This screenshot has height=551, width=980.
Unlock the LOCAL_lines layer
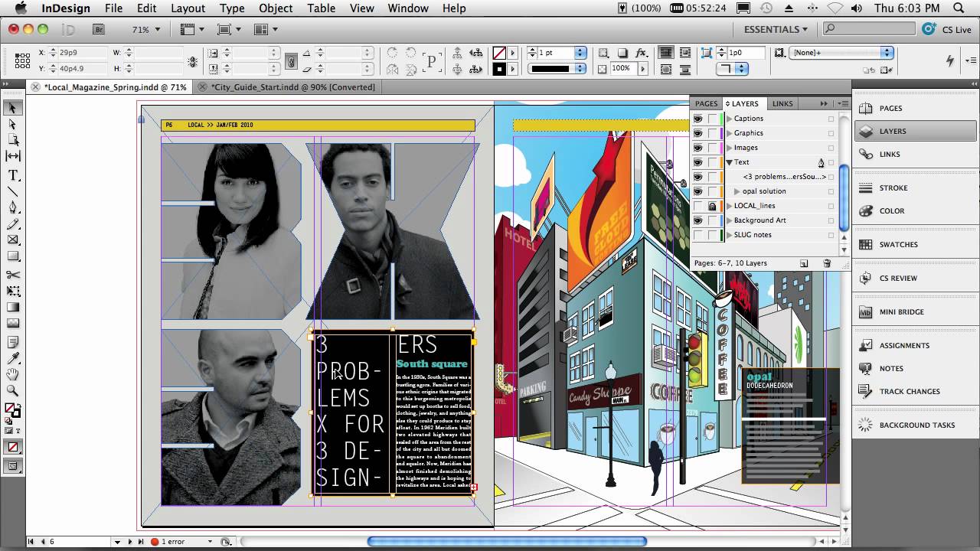pos(712,206)
